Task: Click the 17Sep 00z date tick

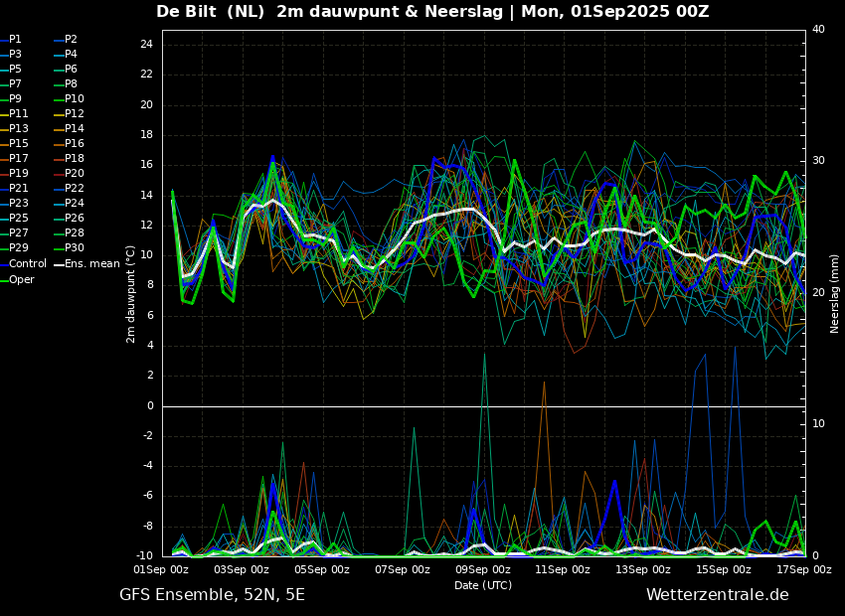Action: click(x=804, y=569)
